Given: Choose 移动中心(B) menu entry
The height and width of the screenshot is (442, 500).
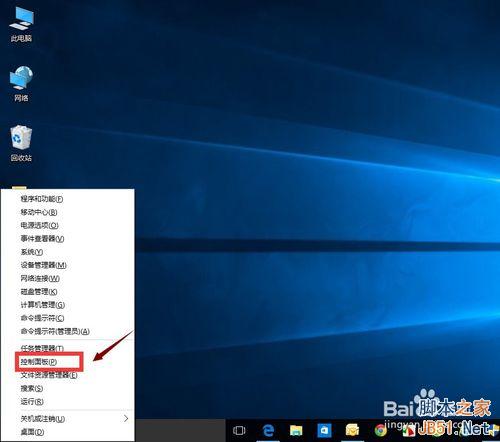Looking at the screenshot, I should [x=68, y=212].
